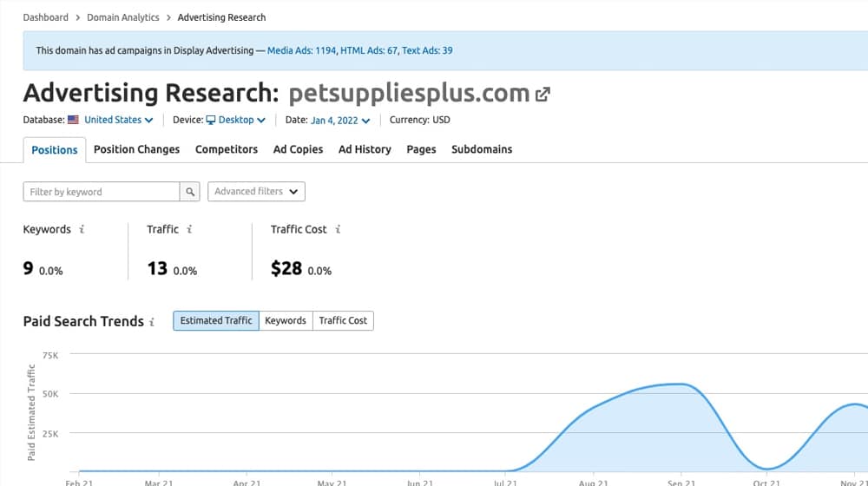Image resolution: width=868 pixels, height=486 pixels.
Task: Open Domain Analytics breadcrumb link
Action: (123, 17)
